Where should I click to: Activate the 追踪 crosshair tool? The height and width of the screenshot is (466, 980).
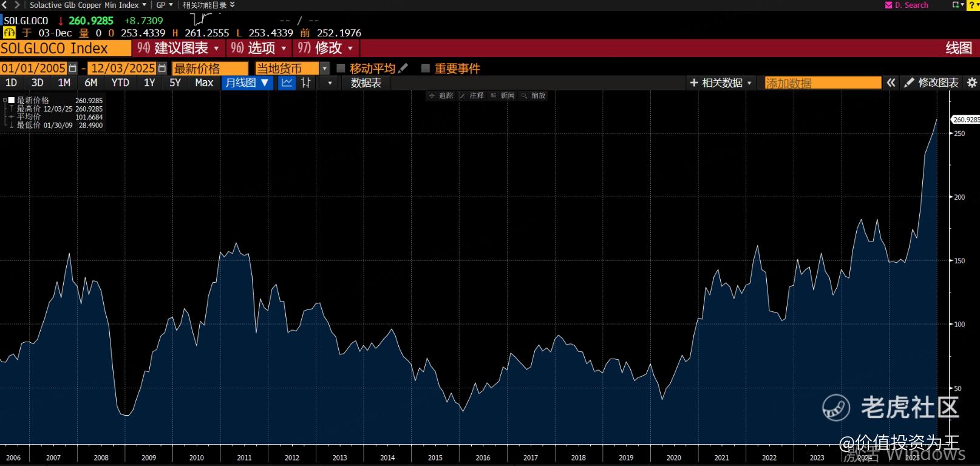[441, 96]
